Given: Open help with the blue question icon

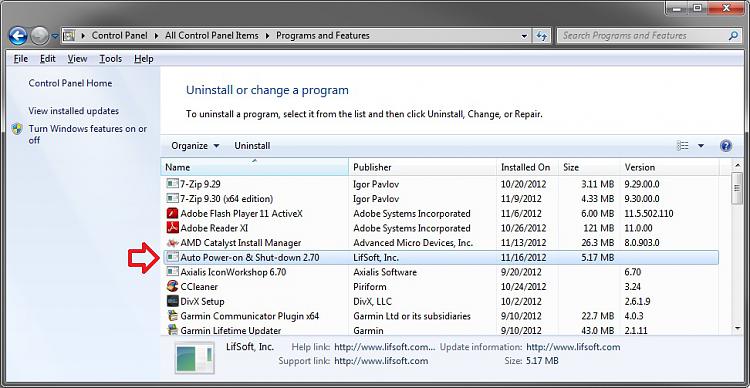Looking at the screenshot, I should coord(726,146).
